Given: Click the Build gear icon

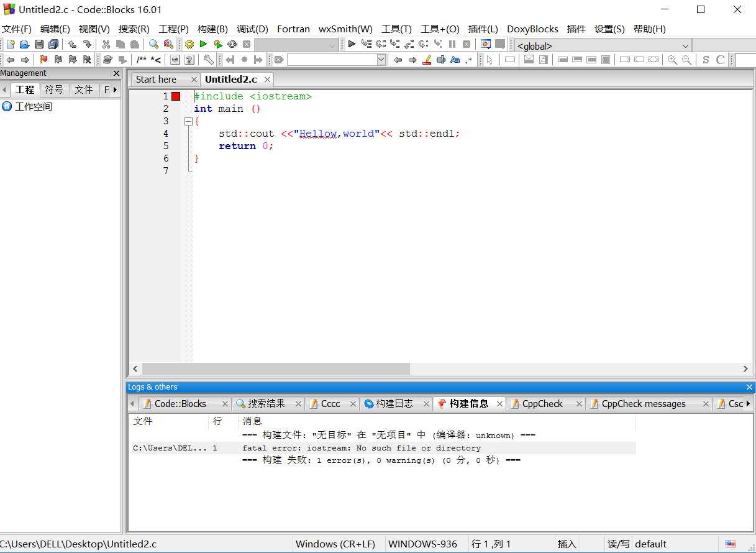Looking at the screenshot, I should [x=189, y=44].
